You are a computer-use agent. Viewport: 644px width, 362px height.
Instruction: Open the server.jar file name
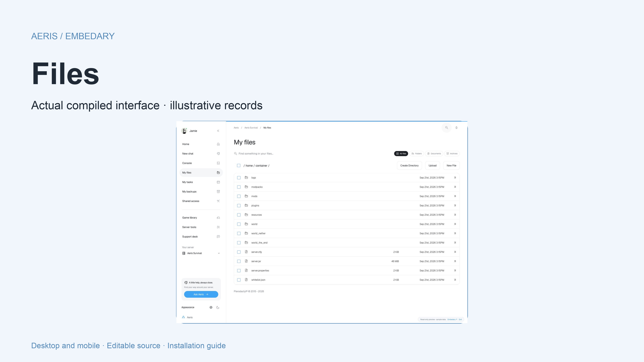click(x=256, y=261)
